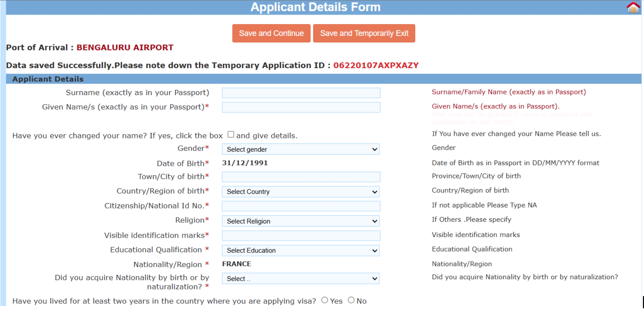
Task: Focus Citizenship/National Id No. field
Action: point(301,206)
